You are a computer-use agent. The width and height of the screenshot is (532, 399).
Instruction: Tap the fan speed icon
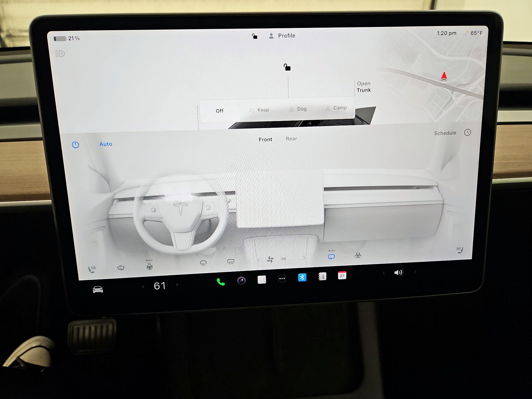click(270, 260)
